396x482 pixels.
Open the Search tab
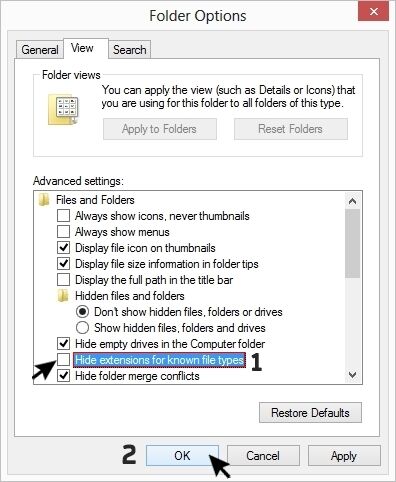click(x=130, y=50)
